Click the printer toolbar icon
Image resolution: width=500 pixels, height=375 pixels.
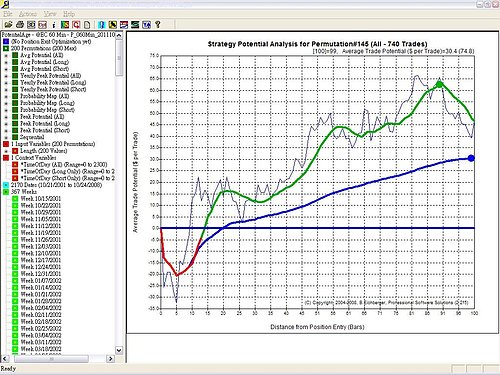[20, 24]
